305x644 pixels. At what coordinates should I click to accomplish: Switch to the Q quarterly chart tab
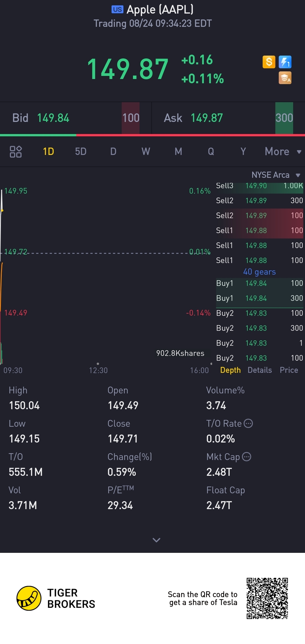[211, 152]
